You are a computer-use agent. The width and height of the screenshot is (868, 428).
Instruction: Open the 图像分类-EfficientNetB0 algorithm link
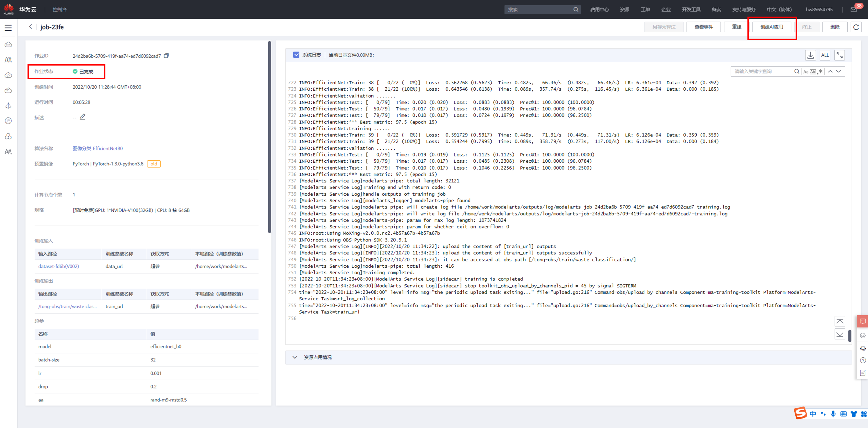coord(98,148)
